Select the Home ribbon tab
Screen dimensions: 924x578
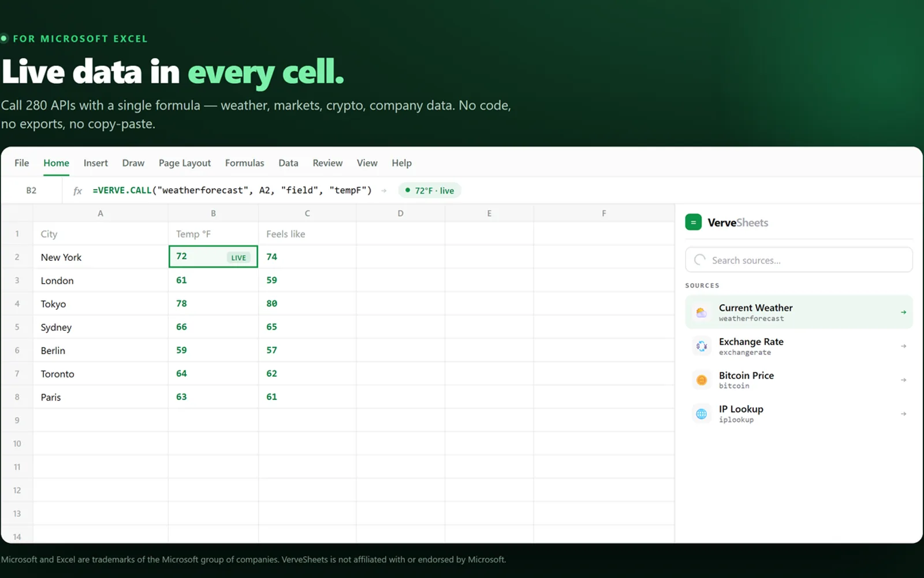click(x=56, y=163)
